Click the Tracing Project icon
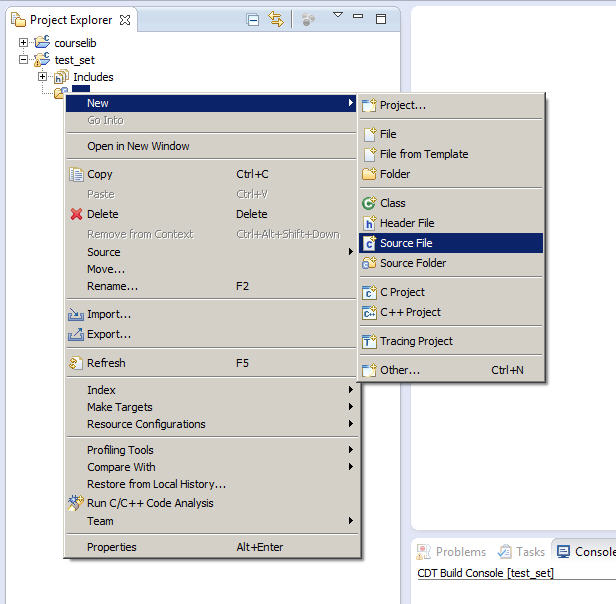Viewport: 616px width, 604px height. tap(369, 341)
